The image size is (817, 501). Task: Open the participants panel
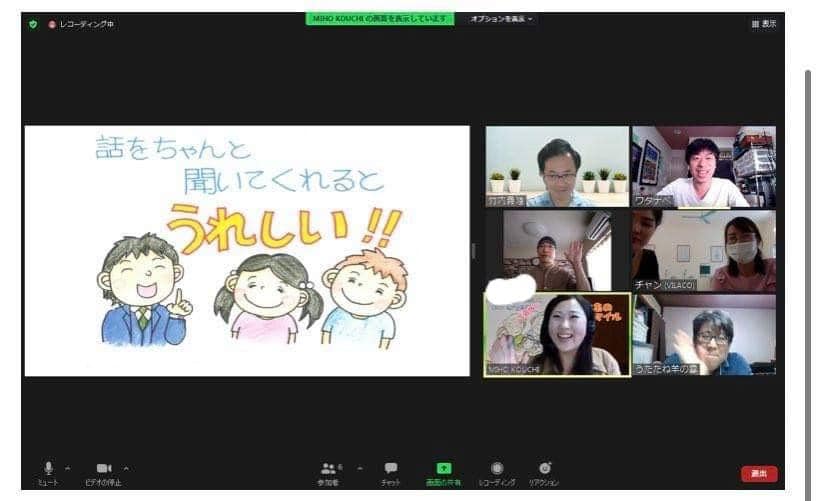click(x=328, y=468)
